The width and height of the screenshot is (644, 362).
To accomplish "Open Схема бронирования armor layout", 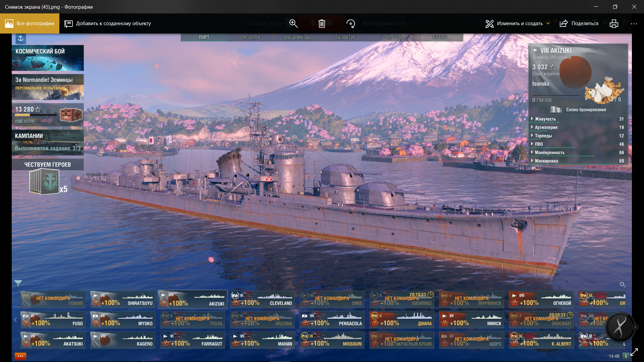I will coord(578,110).
